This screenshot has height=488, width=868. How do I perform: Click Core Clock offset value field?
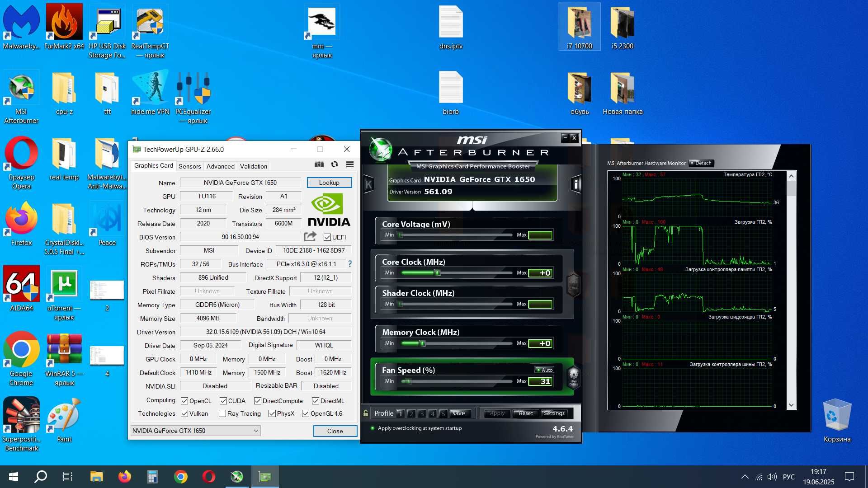tap(540, 273)
